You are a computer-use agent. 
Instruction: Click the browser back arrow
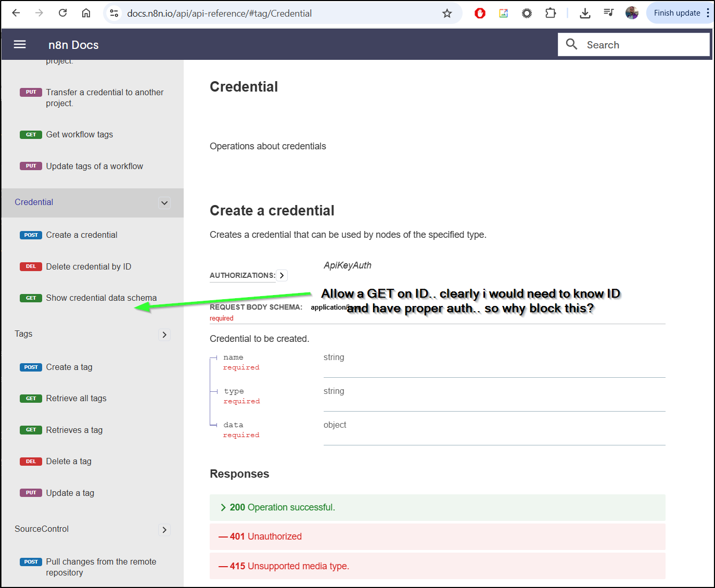pyautogui.click(x=16, y=13)
